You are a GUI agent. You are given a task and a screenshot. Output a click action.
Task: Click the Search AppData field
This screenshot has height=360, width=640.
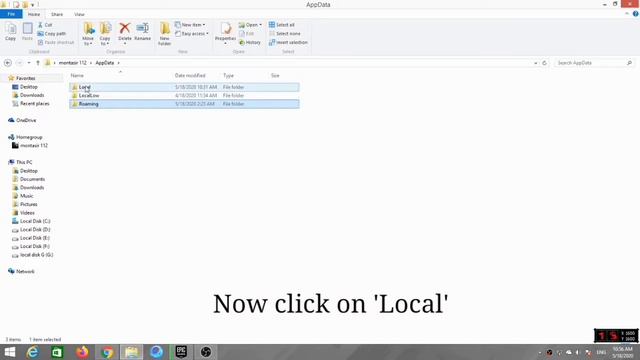coord(594,63)
